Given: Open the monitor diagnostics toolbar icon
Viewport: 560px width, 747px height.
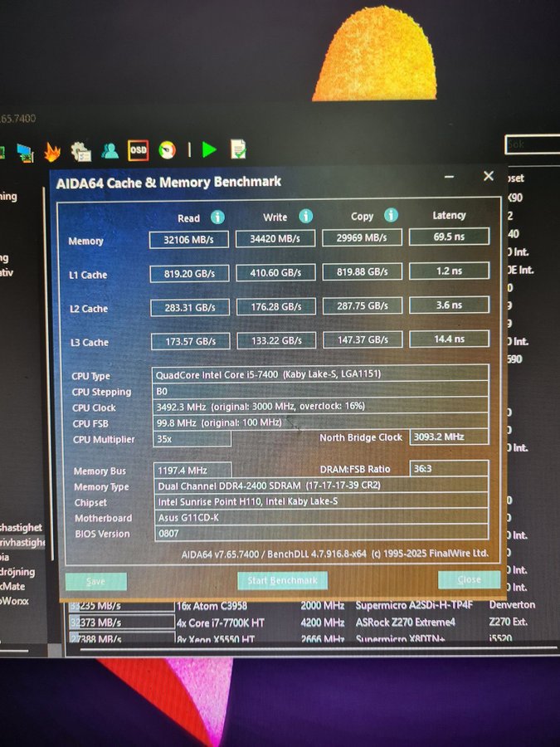Looking at the screenshot, I should point(25,153).
